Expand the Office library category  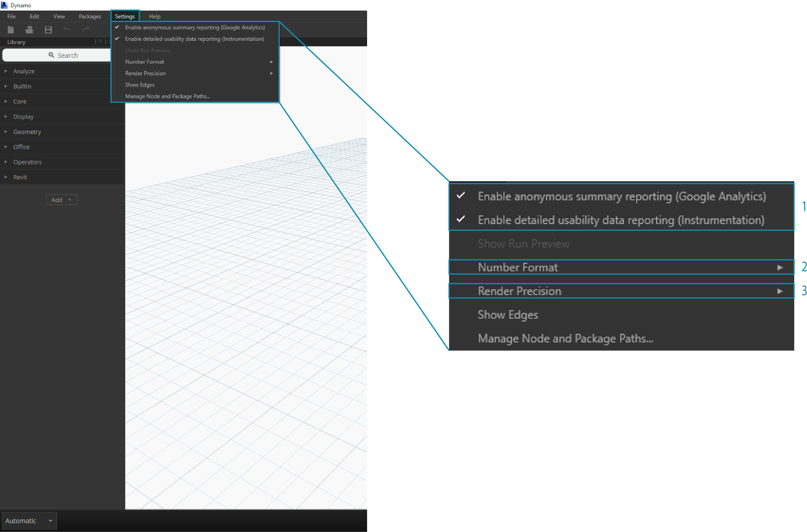click(63, 147)
